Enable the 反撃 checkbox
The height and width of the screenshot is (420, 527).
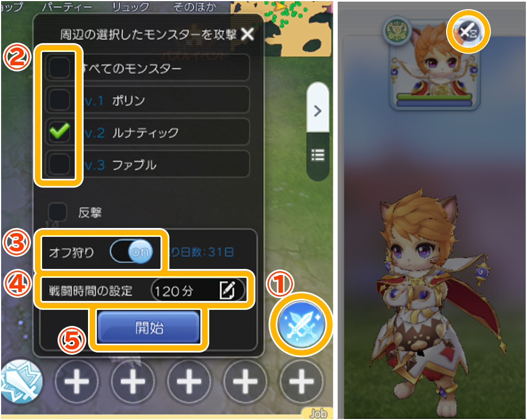click(x=58, y=212)
